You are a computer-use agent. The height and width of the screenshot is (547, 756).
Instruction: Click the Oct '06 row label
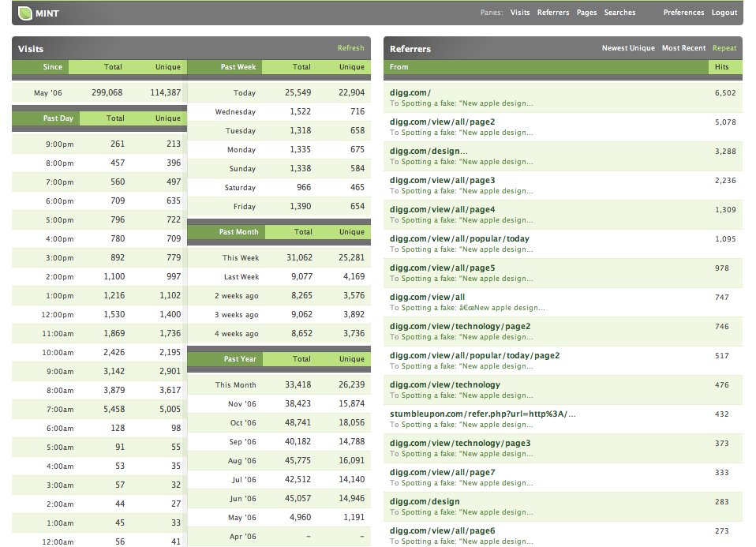(243, 423)
